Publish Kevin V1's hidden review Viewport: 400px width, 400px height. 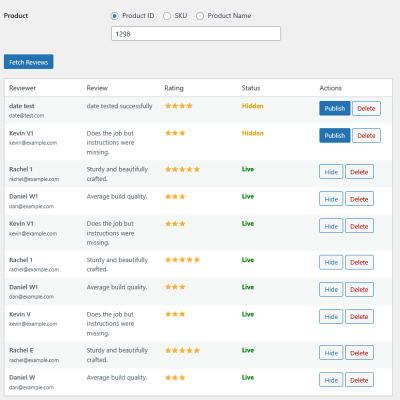tap(335, 136)
